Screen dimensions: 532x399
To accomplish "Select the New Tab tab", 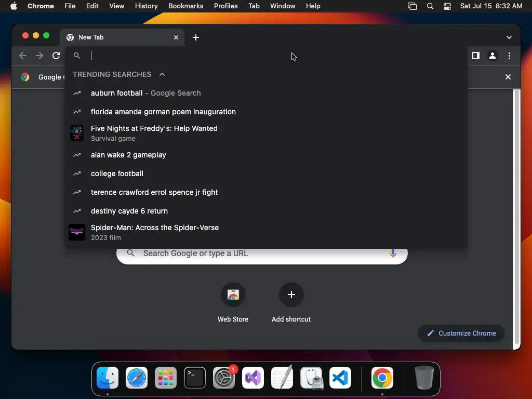I will 122,37.
